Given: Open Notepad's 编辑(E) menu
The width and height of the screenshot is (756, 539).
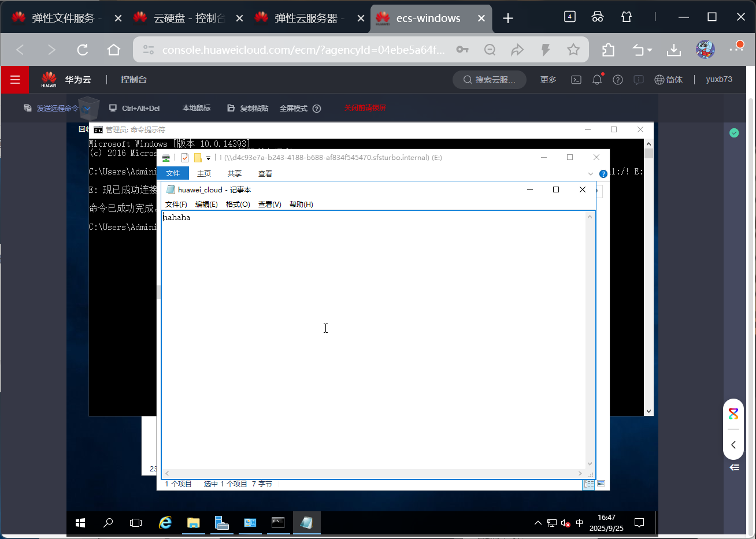Looking at the screenshot, I should 206,205.
